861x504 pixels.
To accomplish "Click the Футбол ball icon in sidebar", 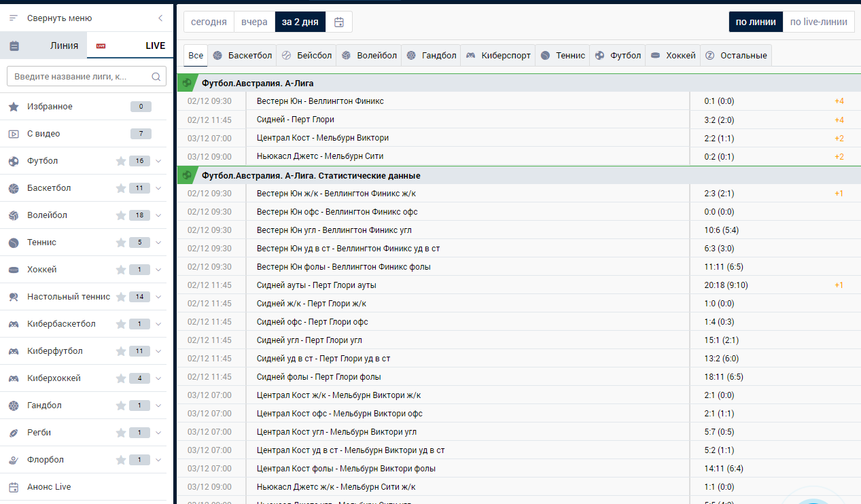I will 14,161.
